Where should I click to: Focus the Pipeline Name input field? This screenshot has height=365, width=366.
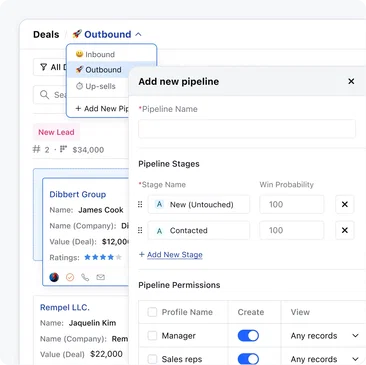point(247,129)
